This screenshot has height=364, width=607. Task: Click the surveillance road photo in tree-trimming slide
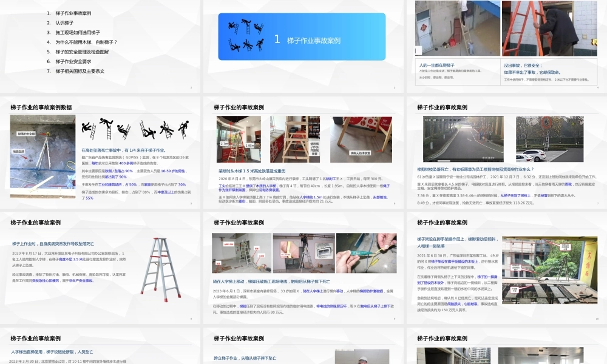463,139
